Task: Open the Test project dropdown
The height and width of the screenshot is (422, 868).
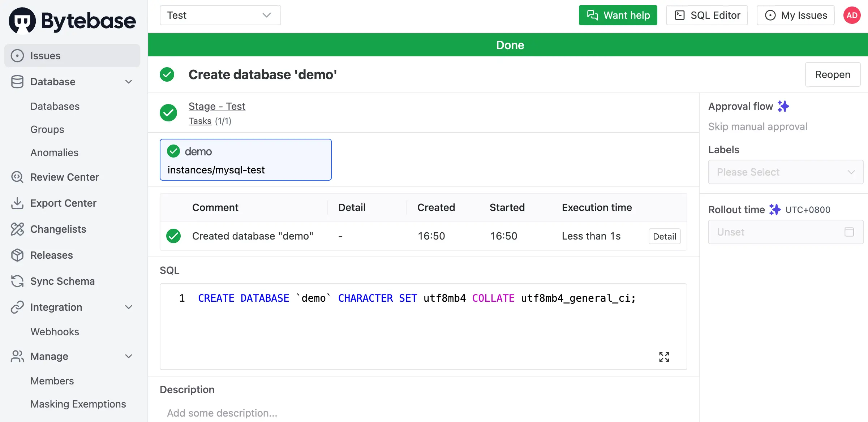Action: (220, 15)
